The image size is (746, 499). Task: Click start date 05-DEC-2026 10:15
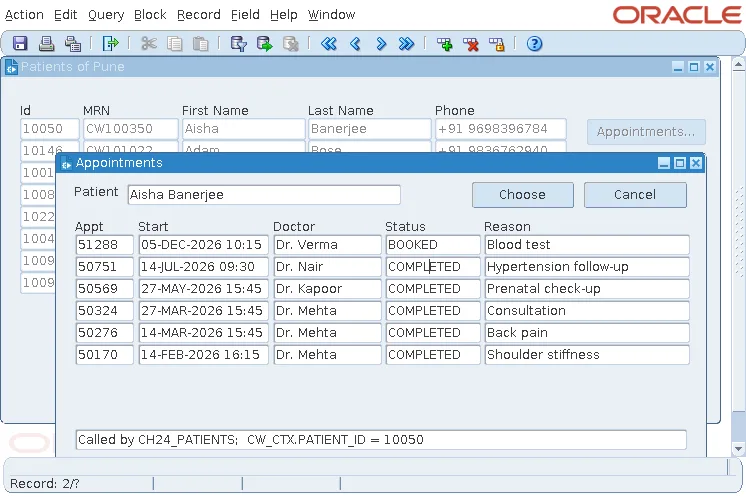203,245
